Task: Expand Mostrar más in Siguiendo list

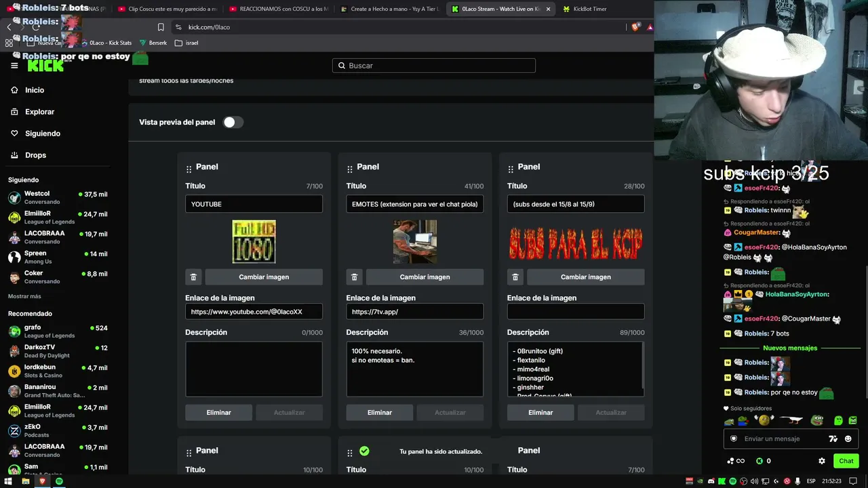Action: click(24, 296)
